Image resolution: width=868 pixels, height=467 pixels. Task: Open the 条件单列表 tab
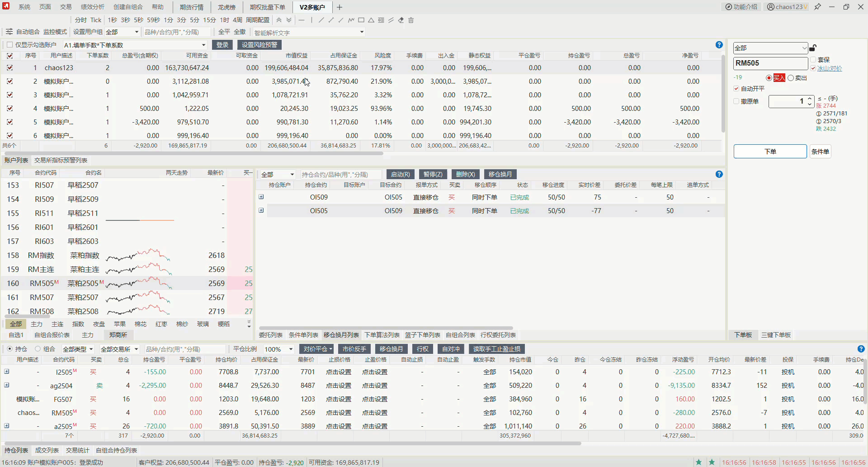pyautogui.click(x=303, y=335)
